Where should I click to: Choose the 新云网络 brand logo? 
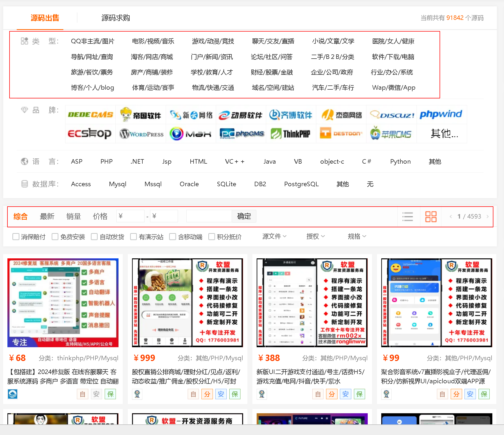tap(191, 115)
